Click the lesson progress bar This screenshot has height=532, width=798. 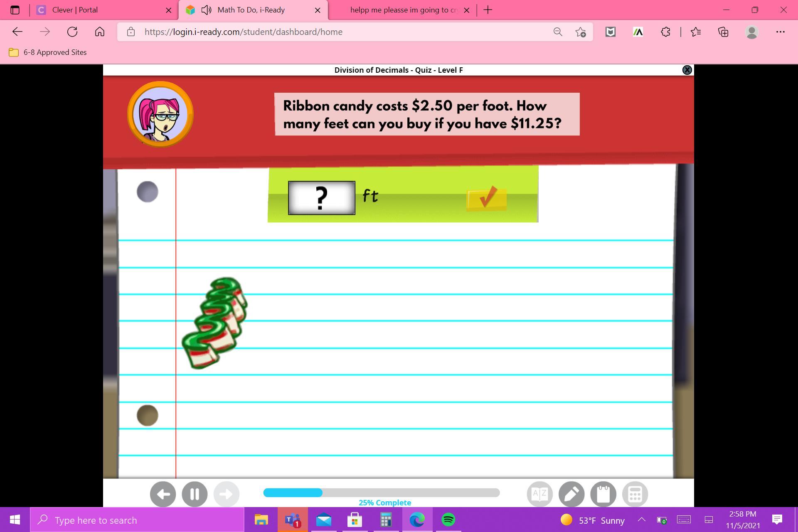(381, 493)
